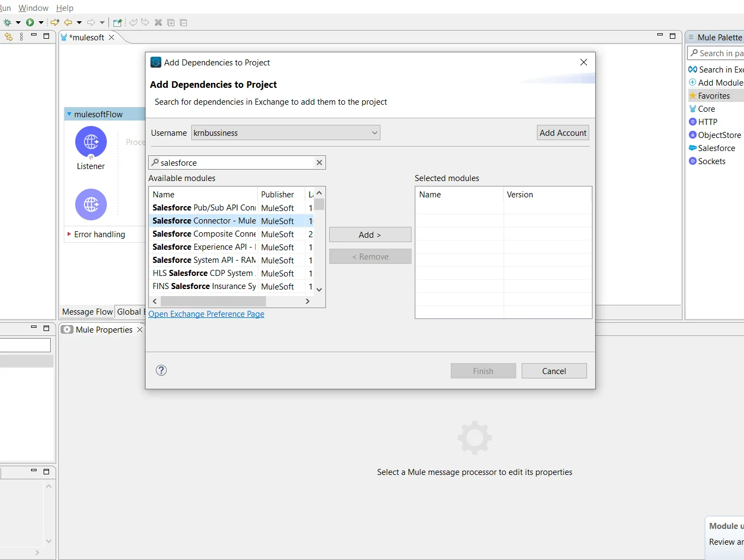The width and height of the screenshot is (744, 560).
Task: Select the Salesforce Connector - Mule row
Action: pyautogui.click(x=203, y=221)
